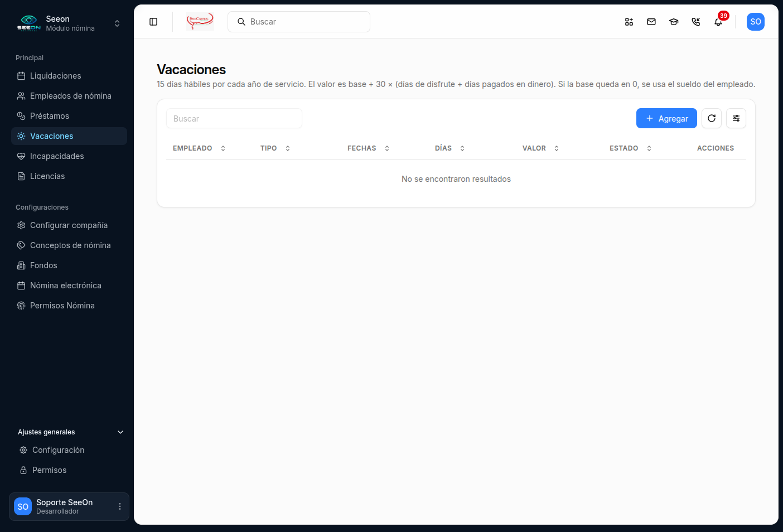Select Vacaciones in sidebar
Image resolution: width=783 pixels, height=532 pixels.
pyautogui.click(x=69, y=136)
